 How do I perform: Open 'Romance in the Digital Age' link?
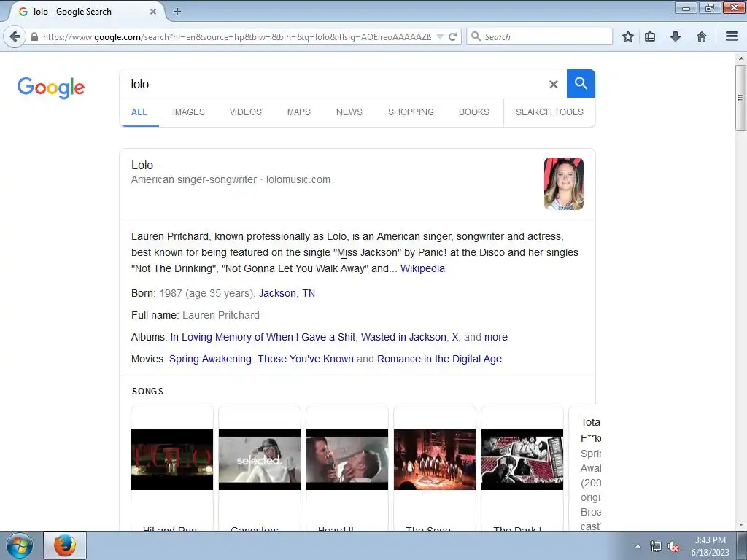click(x=439, y=359)
